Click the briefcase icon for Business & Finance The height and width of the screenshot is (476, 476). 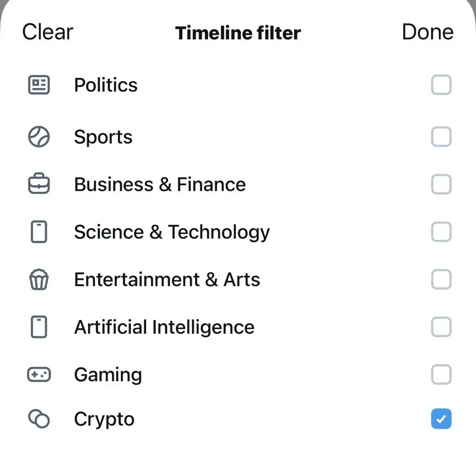coord(39,185)
